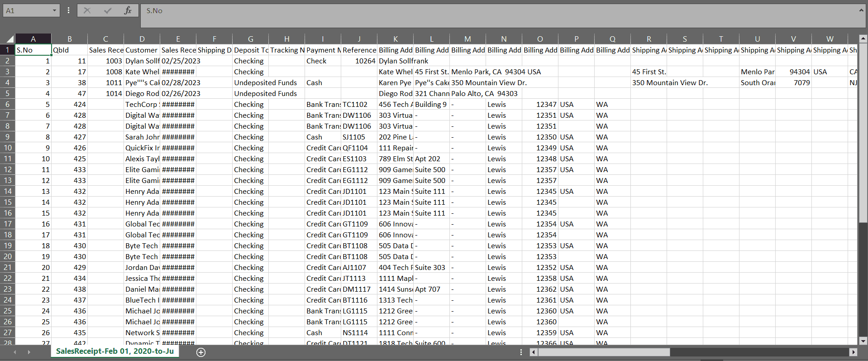Click shipping cell Menlo Par
This screenshot has width=868, height=361.
tap(757, 72)
